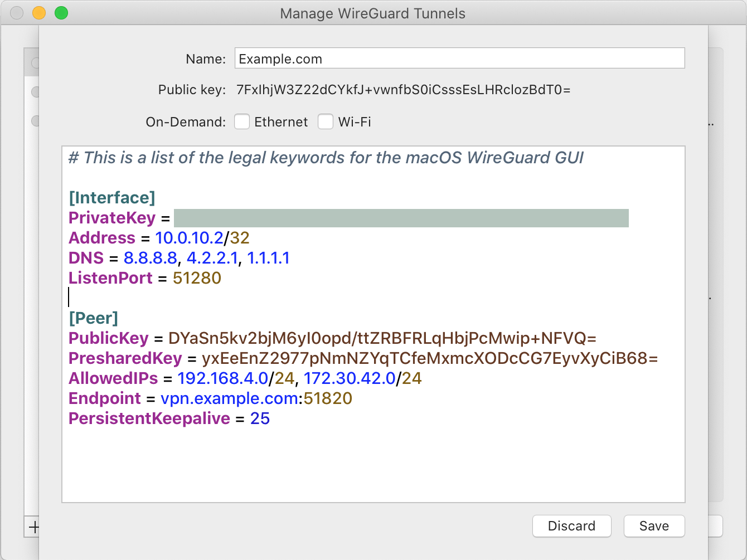The image size is (747, 560).
Task: Click the [Peer] section header
Action: click(x=93, y=318)
